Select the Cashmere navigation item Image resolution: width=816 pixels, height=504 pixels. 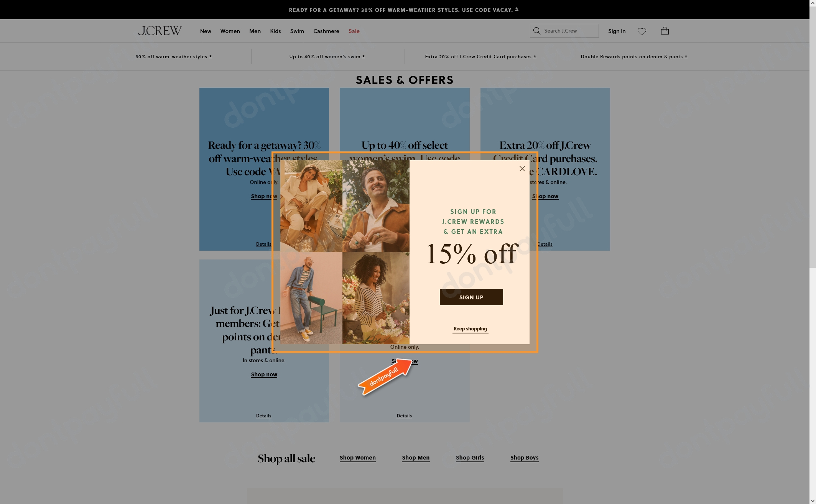tap(326, 31)
